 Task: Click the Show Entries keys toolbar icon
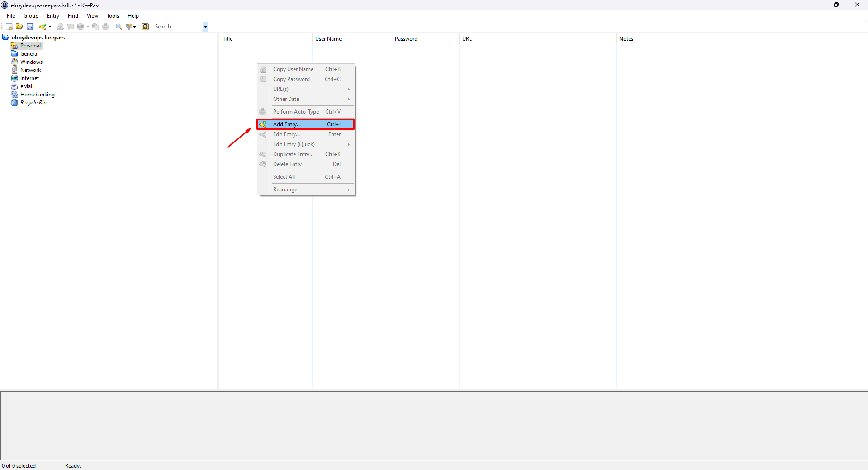click(129, 27)
